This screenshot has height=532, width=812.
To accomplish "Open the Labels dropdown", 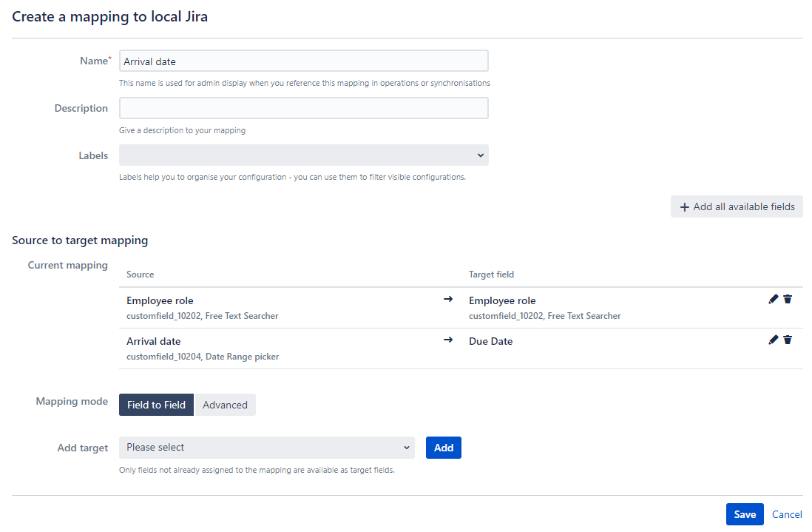I will (303, 155).
